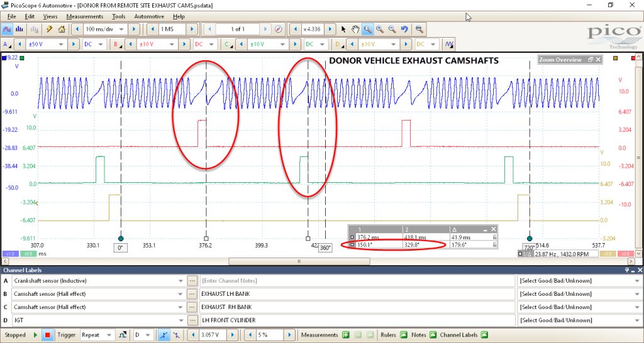This screenshot has width=644, height=343.
Task: Minimize the ruler legend box
Action: click(x=485, y=229)
